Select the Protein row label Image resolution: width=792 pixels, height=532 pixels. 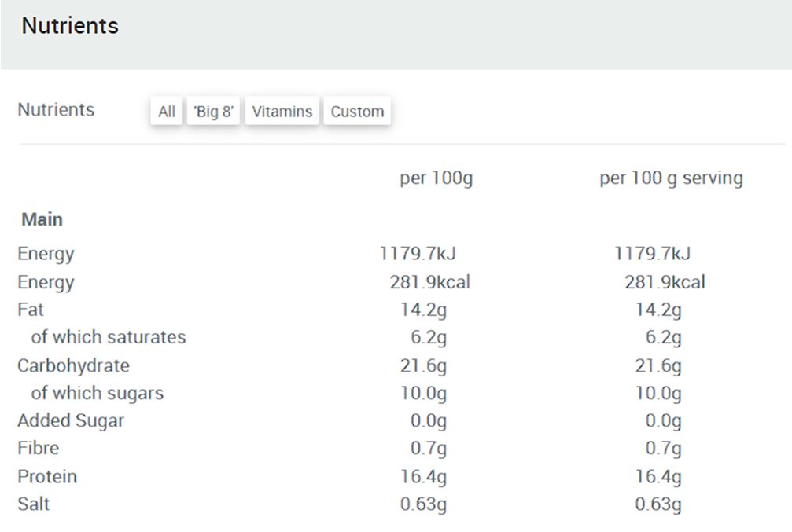pos(47,476)
